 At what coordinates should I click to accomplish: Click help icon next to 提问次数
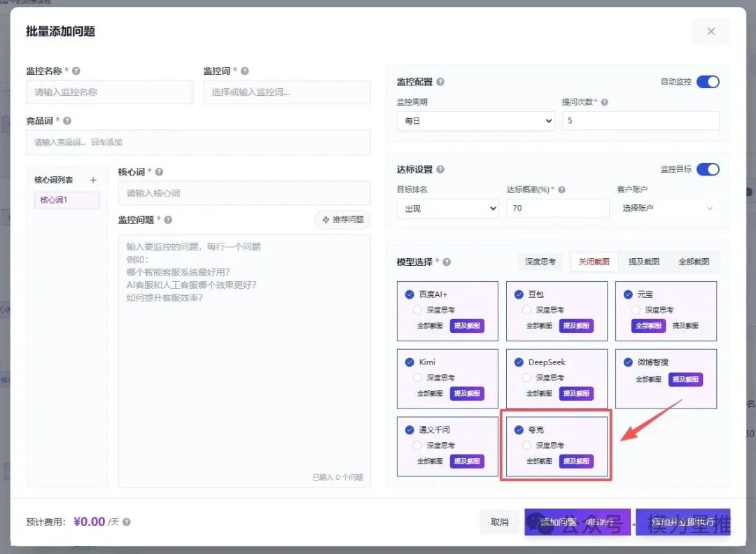click(605, 102)
